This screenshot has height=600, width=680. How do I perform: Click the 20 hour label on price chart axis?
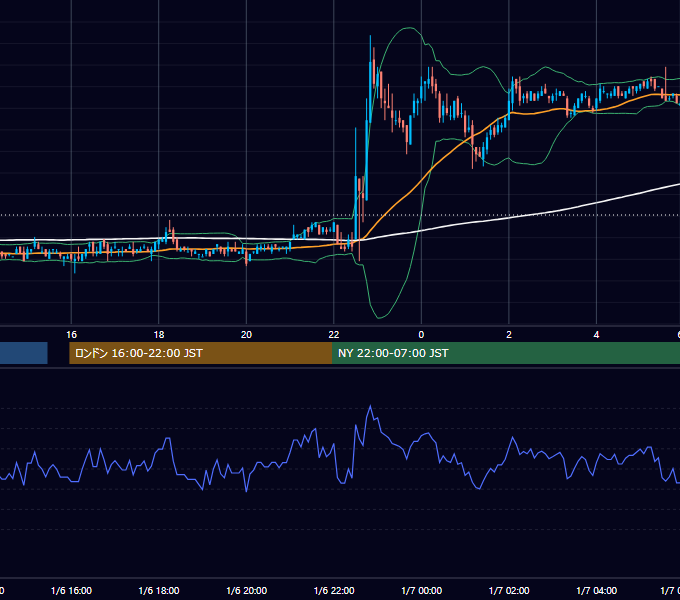(246, 335)
